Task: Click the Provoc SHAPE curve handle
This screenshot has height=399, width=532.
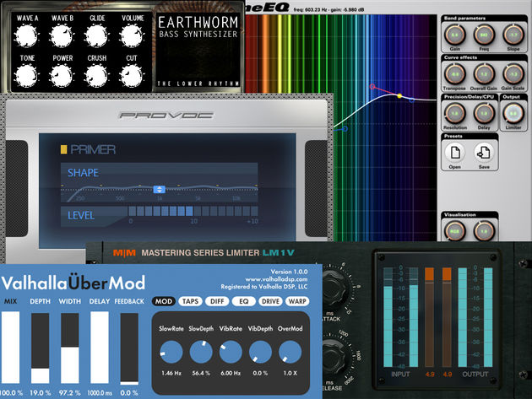Action: 159,190
